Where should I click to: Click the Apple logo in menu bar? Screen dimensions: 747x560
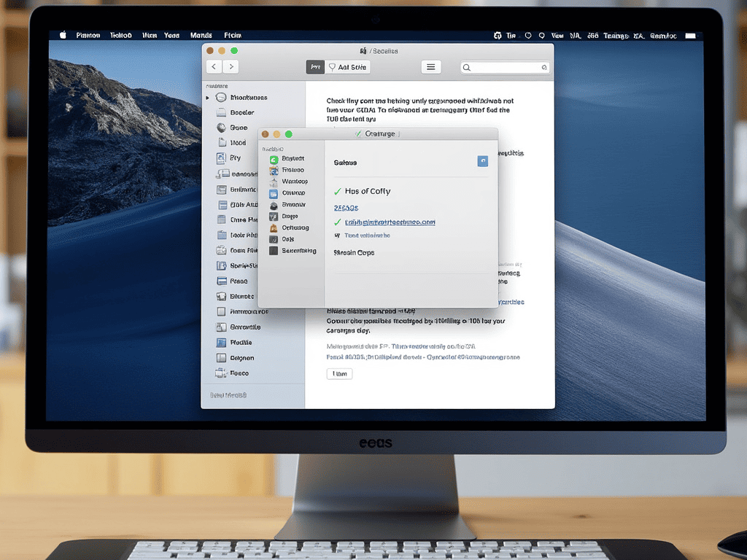point(63,35)
